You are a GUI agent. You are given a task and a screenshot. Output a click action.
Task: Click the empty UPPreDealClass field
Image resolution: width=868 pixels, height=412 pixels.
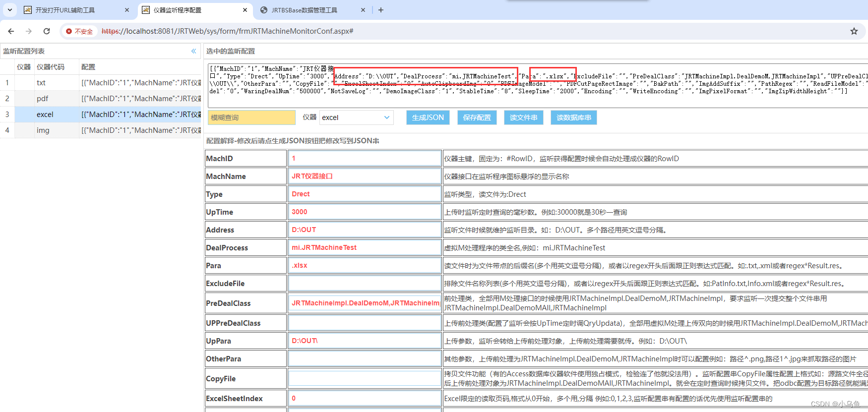(x=365, y=323)
